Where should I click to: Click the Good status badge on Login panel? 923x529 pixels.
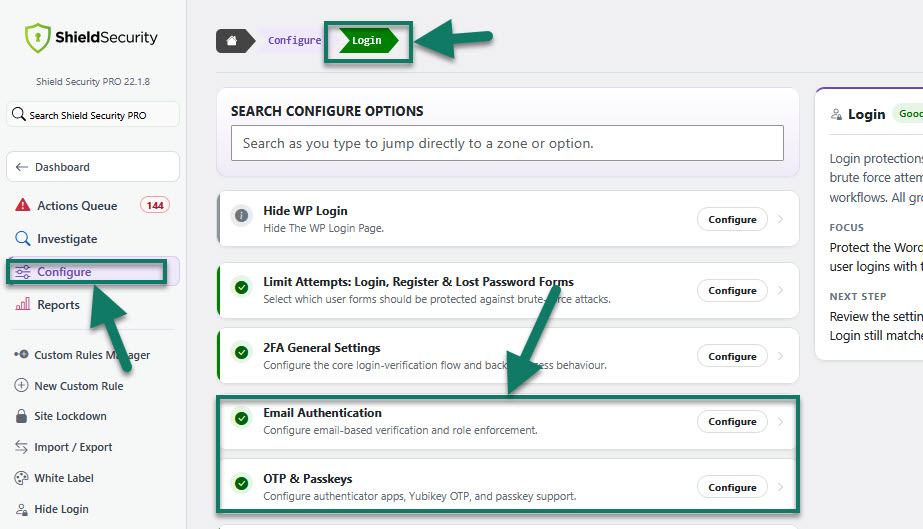tap(908, 114)
